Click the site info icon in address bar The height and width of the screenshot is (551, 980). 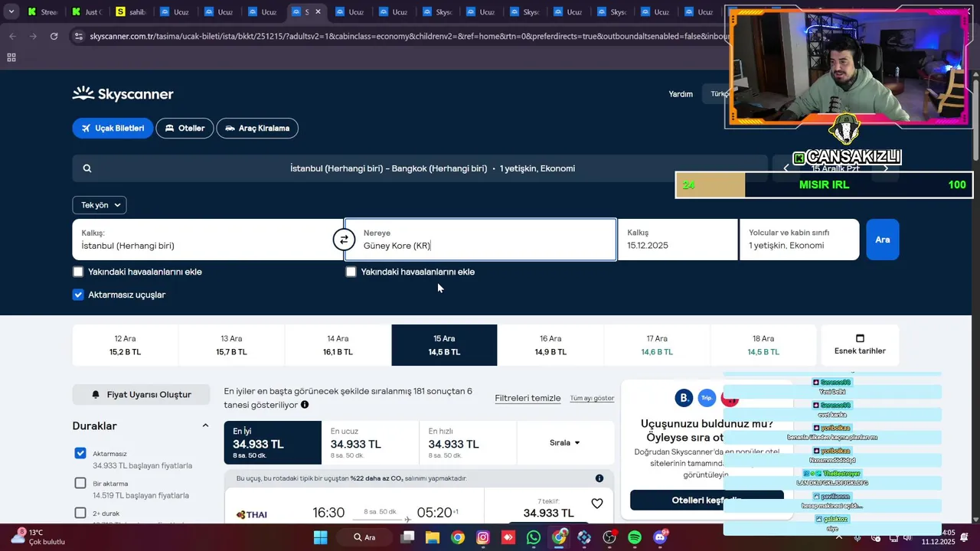click(78, 36)
